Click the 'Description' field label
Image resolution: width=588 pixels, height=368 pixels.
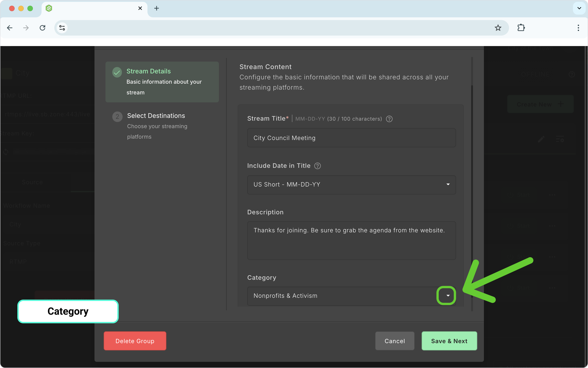tap(265, 212)
